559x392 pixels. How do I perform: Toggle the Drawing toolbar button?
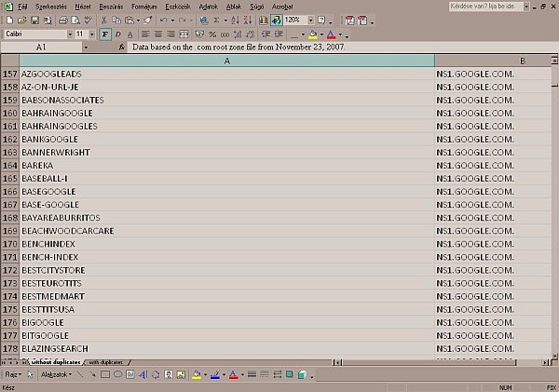tap(277, 20)
